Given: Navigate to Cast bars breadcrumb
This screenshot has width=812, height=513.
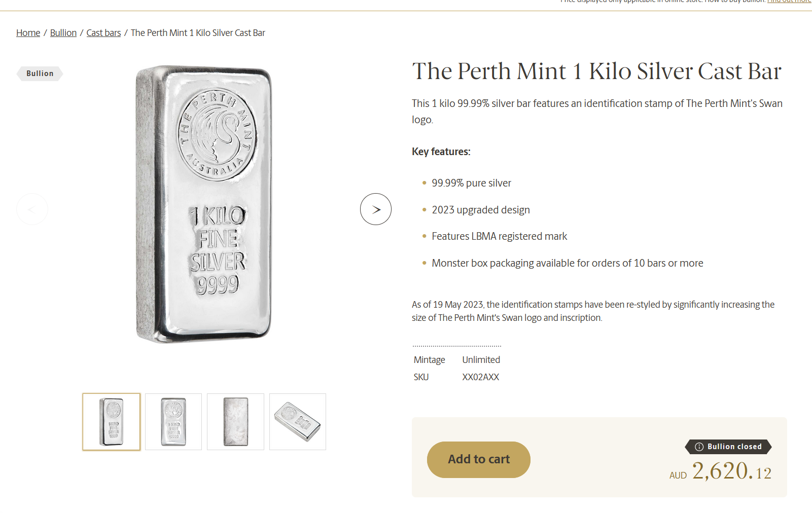Looking at the screenshot, I should tap(103, 33).
